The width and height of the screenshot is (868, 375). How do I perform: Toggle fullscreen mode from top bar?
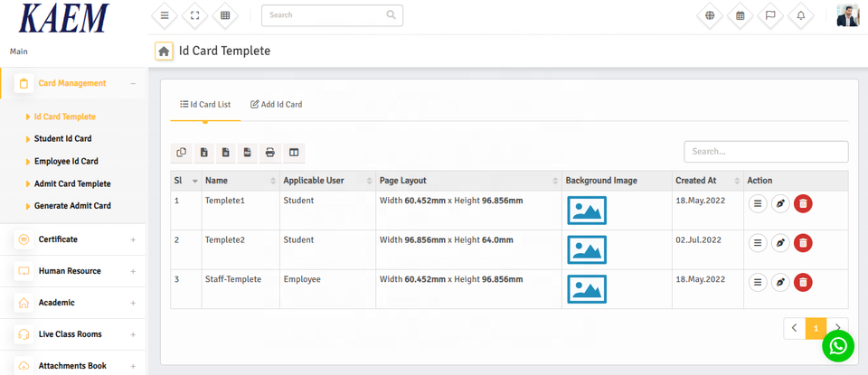point(194,15)
